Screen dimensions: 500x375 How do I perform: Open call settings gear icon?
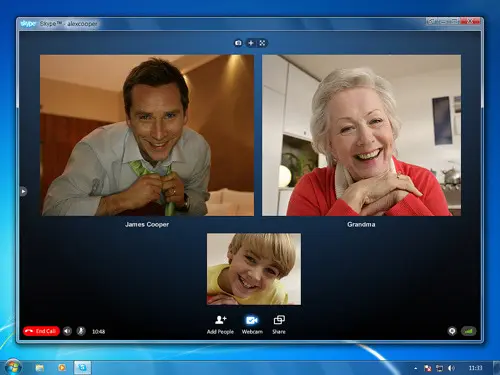coord(452,331)
